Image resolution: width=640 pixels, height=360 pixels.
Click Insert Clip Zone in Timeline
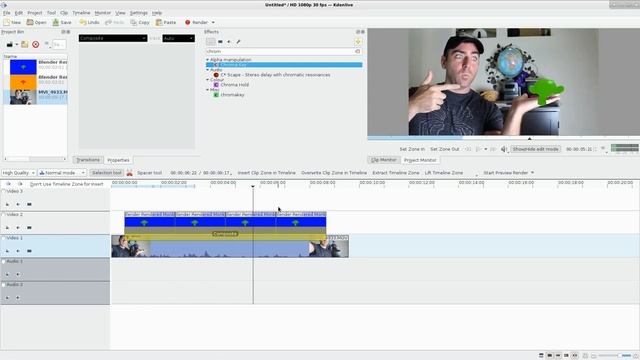267,173
